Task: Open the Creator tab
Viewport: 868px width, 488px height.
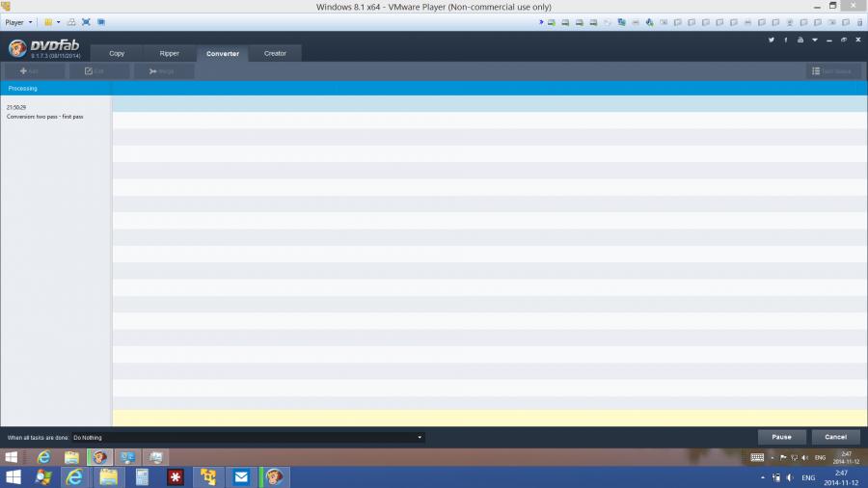Action: click(x=275, y=54)
